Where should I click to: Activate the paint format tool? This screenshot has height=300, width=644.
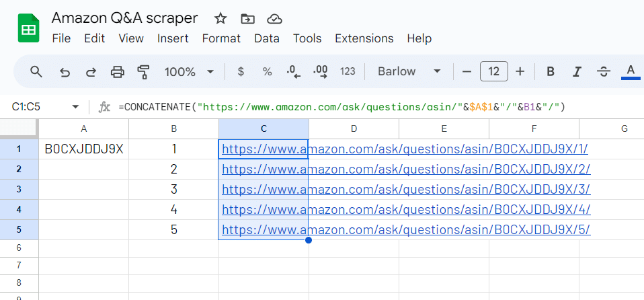(143, 71)
